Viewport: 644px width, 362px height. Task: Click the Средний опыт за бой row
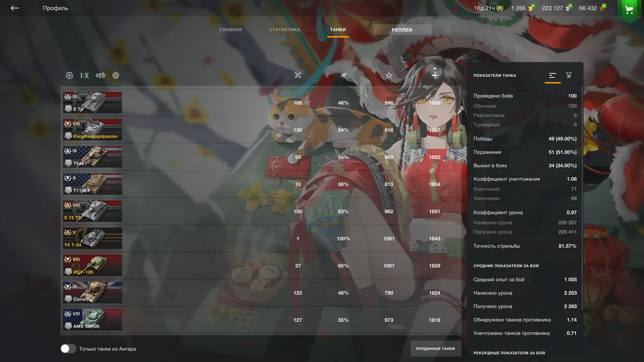(525, 280)
